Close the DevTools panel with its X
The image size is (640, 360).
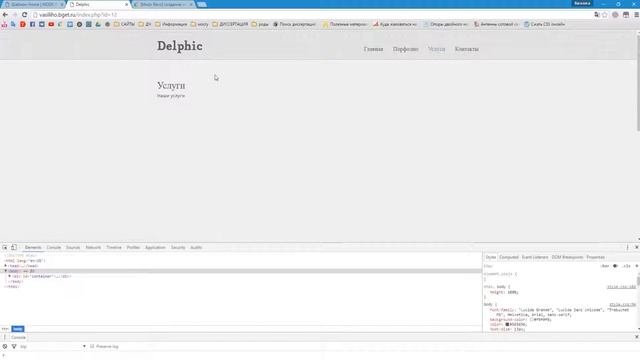point(636,247)
